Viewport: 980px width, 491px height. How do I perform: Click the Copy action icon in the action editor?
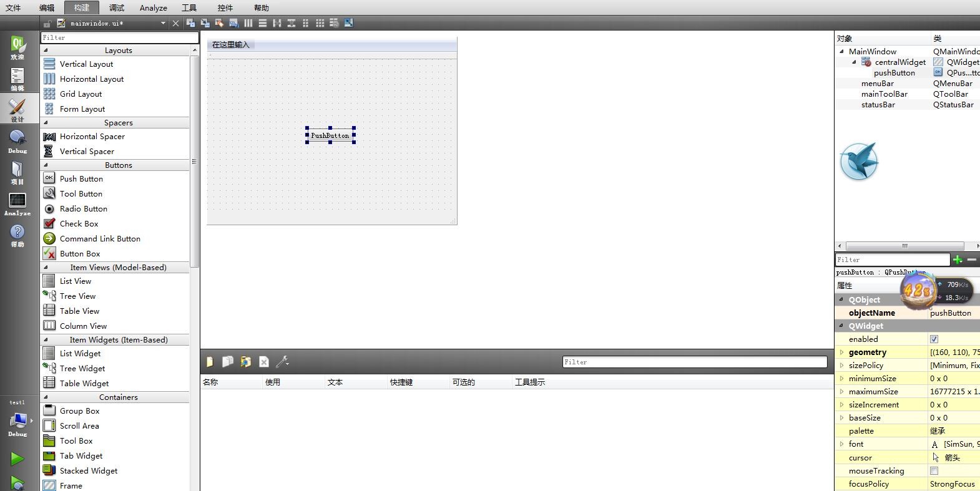pos(228,362)
